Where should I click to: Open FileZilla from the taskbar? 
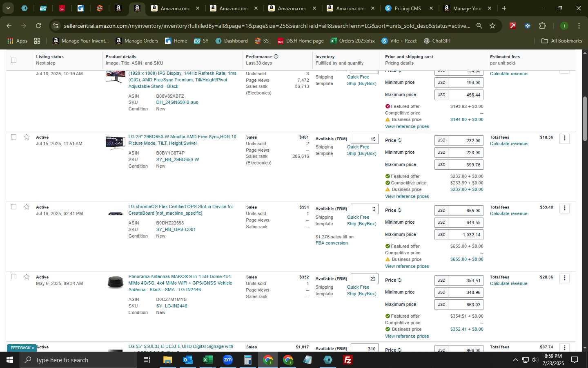tap(348, 360)
